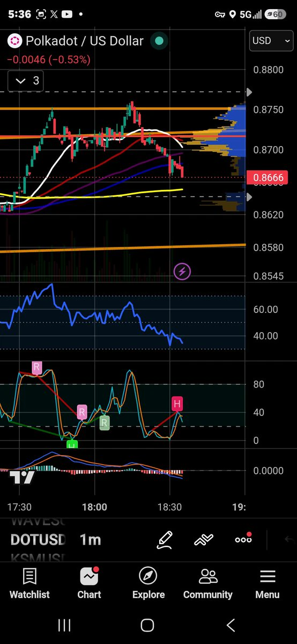Tap the TradingView logo watermark
This screenshot has height=644, width=297.
tap(22, 477)
